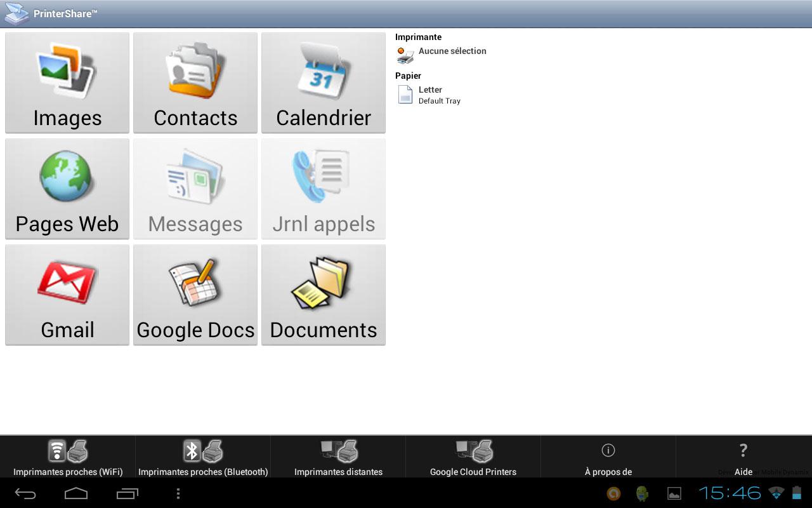Tap the battery status icon

[796, 493]
